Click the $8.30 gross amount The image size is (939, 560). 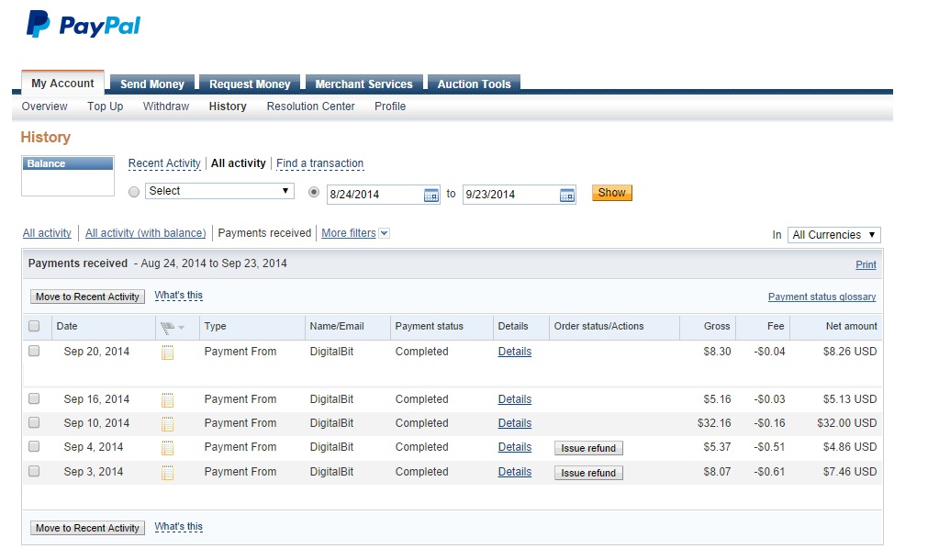pyautogui.click(x=717, y=352)
